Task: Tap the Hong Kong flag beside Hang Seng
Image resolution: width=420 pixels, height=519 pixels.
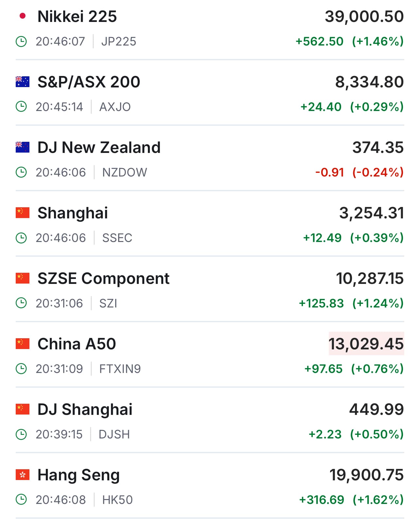Action: tap(23, 475)
